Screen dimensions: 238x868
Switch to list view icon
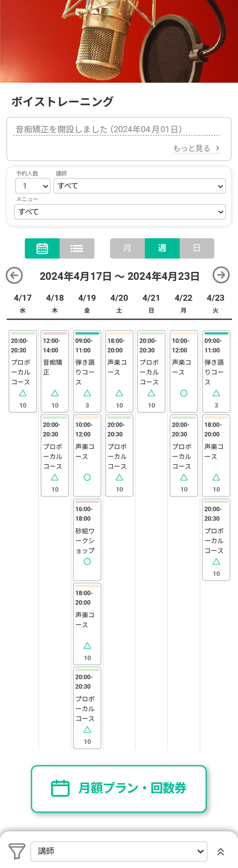pyautogui.click(x=77, y=248)
